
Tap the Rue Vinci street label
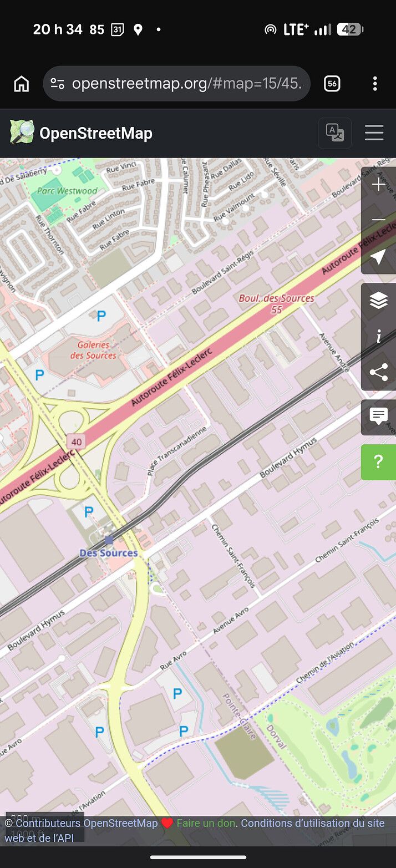point(121,167)
